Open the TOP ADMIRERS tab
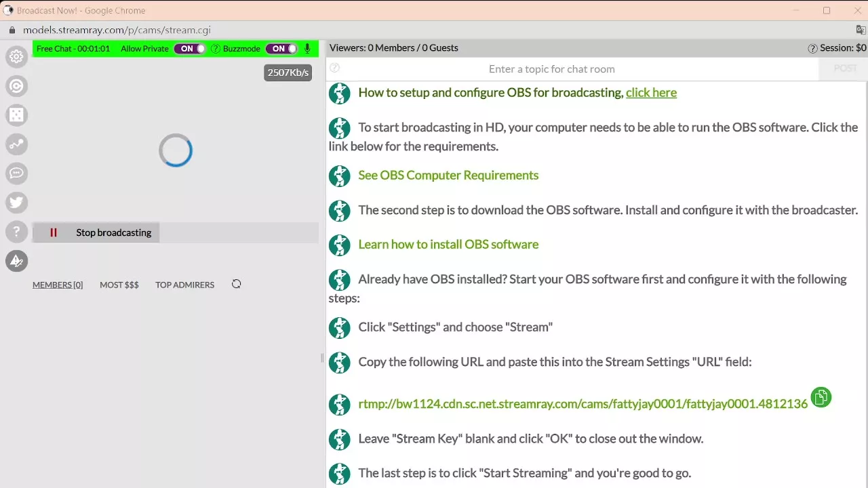Viewport: 868px width, 488px height. pos(184,285)
